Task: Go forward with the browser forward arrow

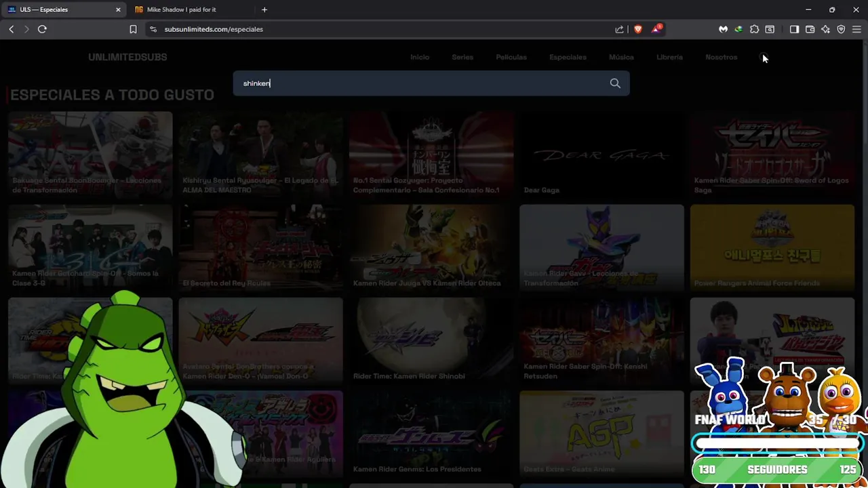Action: pos(26,29)
